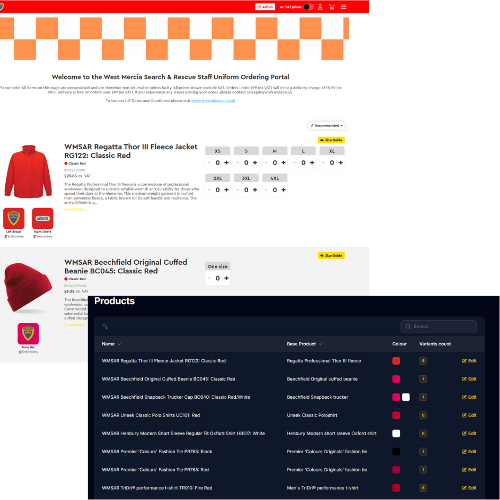The width and height of the screenshot is (500, 500).
Task: Decrease M quantity for fleece jacket
Action: pos(266,163)
